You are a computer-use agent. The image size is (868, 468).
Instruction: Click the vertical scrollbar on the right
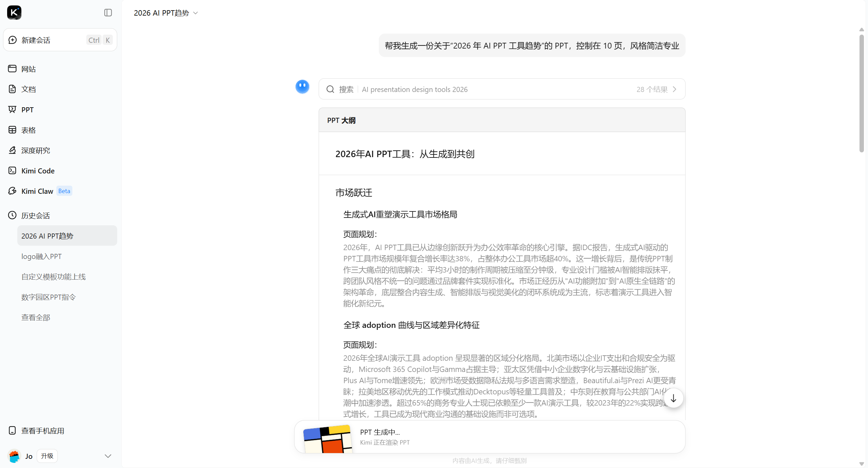[862, 93]
